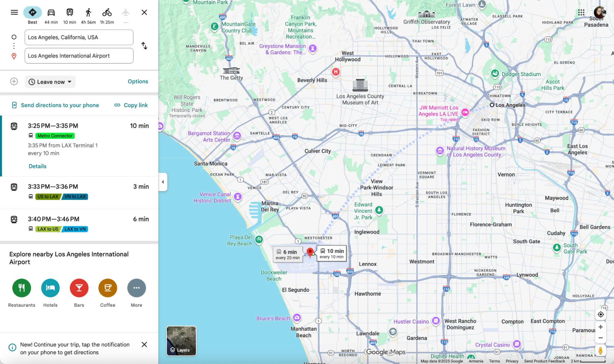The width and height of the screenshot is (614, 364).
Task: Zoom in on the map
Action: 600,327
